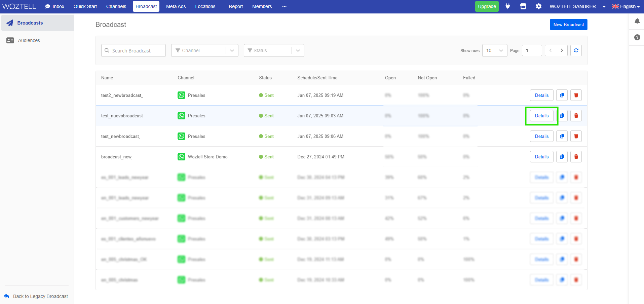644x304 pixels.
Task: Open Details for test_nuevobroadcast
Action: [x=541, y=116]
